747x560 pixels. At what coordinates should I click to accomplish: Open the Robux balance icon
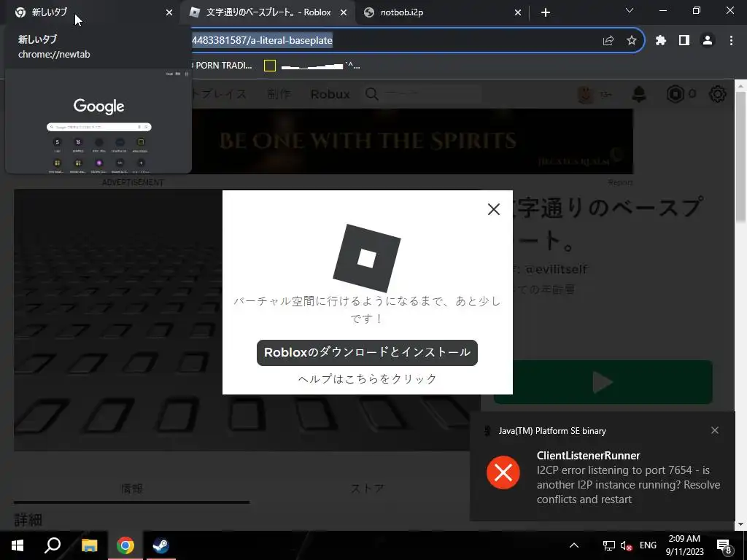675,94
